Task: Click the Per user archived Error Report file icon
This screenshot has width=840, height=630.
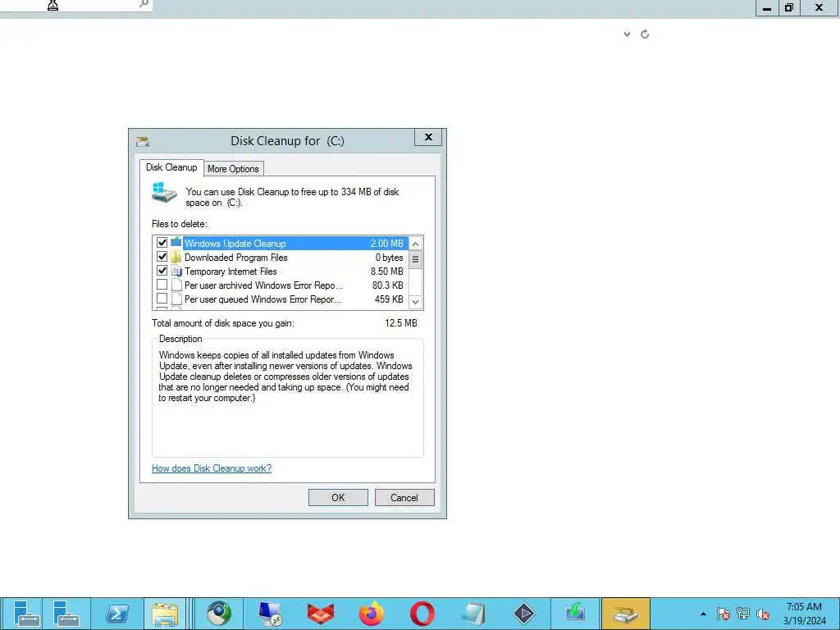Action: 176,285
